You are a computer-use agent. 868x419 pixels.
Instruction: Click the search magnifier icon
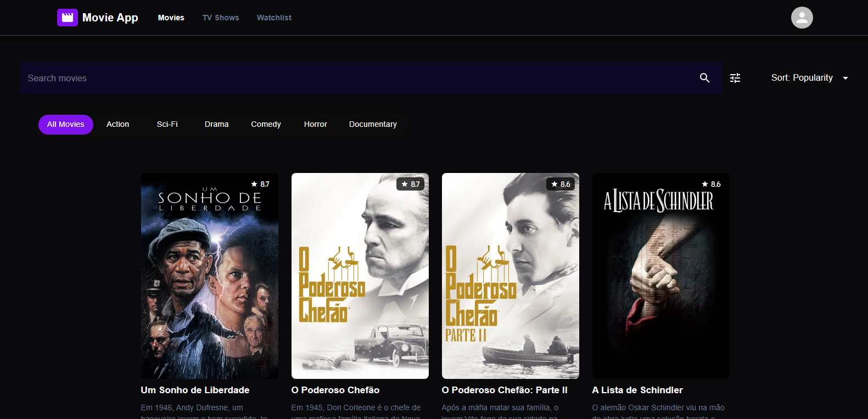[704, 78]
